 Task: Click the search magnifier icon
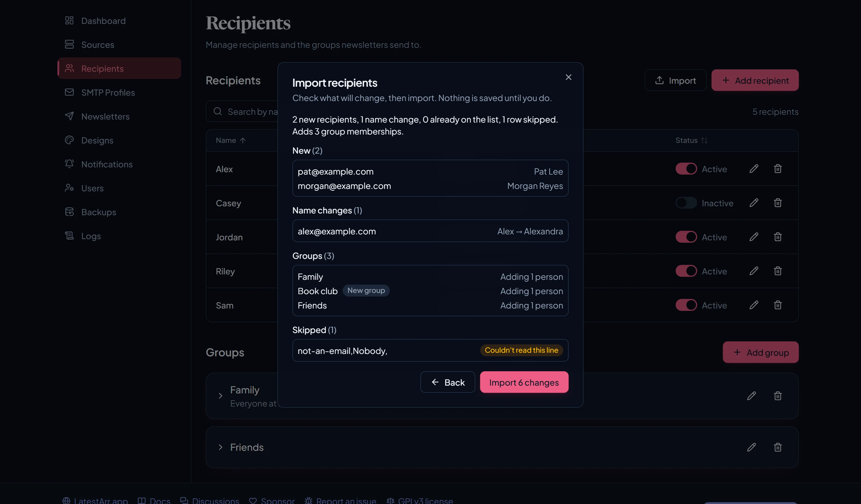218,112
